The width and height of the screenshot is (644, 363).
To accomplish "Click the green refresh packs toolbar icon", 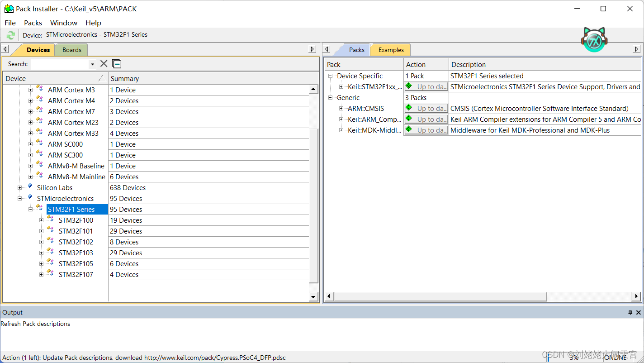I will click(x=11, y=35).
